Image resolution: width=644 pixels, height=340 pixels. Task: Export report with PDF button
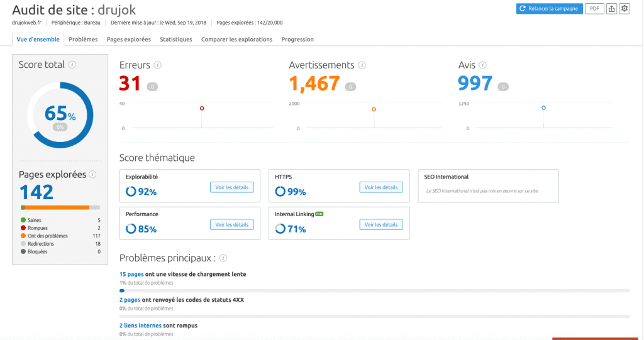[594, 9]
